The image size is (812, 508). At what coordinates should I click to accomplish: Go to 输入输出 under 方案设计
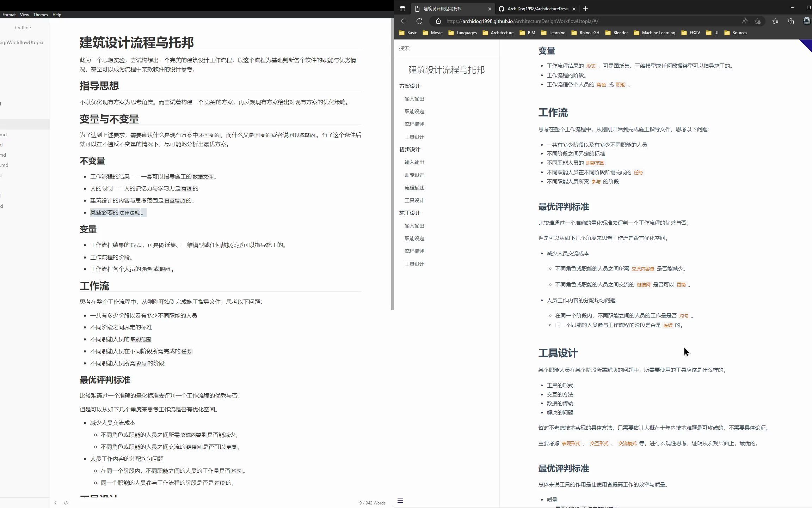(x=414, y=99)
